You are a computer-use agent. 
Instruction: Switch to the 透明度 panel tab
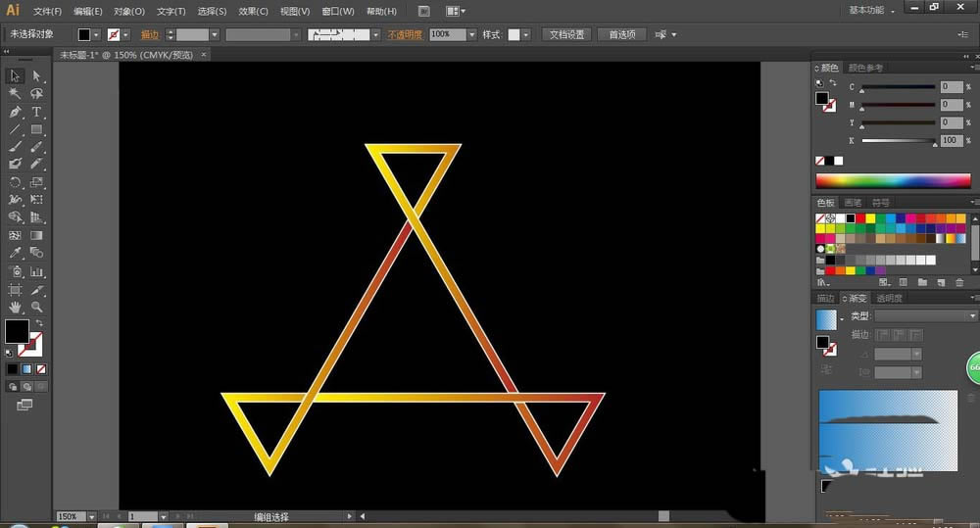pyautogui.click(x=889, y=298)
